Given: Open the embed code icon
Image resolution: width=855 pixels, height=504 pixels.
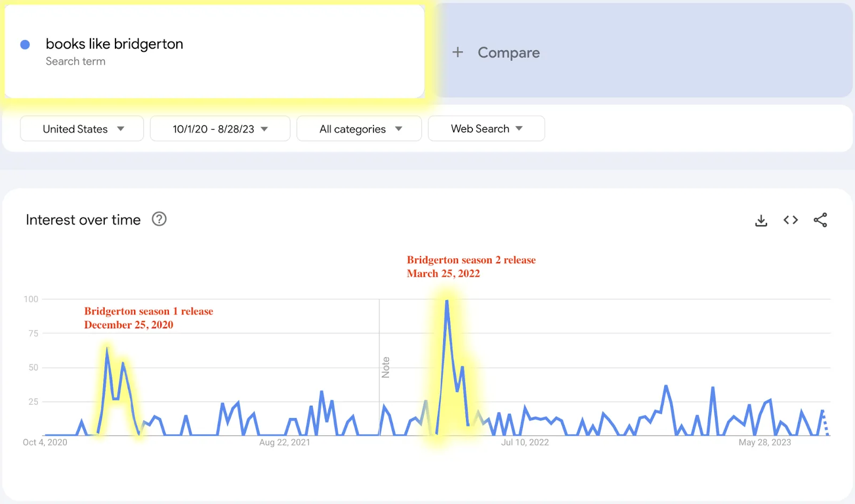Looking at the screenshot, I should click(x=791, y=220).
